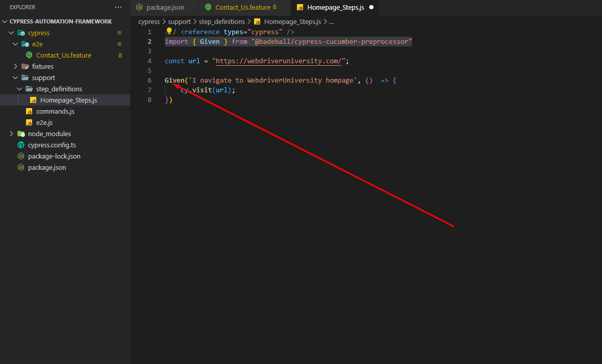The width and height of the screenshot is (602, 364).
Task: Click the node_modules folder icon
Action: (21, 134)
